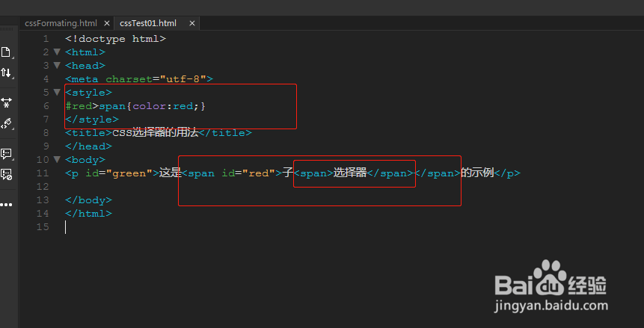Collapse the html tag on line 2
644x328 pixels.
57,52
